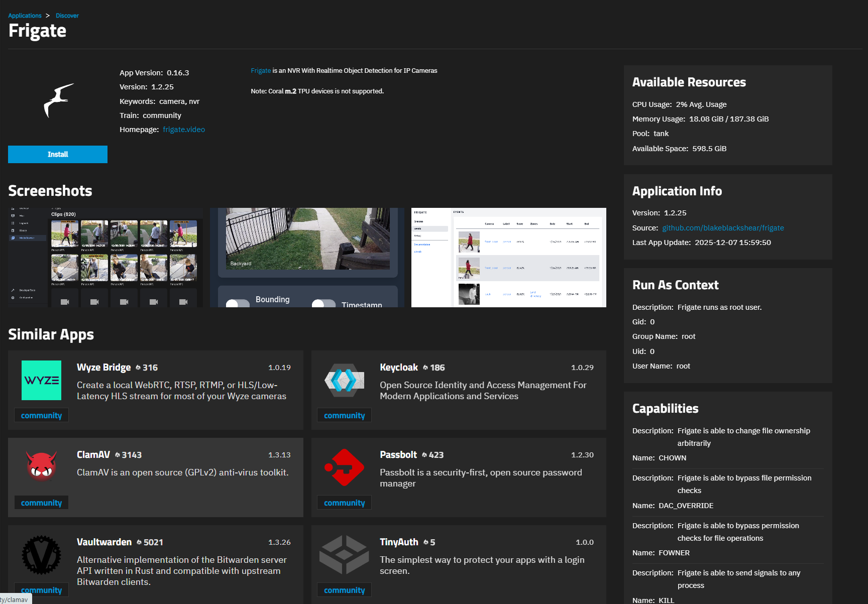Select the ClamAV red devil icon
Image resolution: width=868 pixels, height=604 pixels.
click(41, 466)
